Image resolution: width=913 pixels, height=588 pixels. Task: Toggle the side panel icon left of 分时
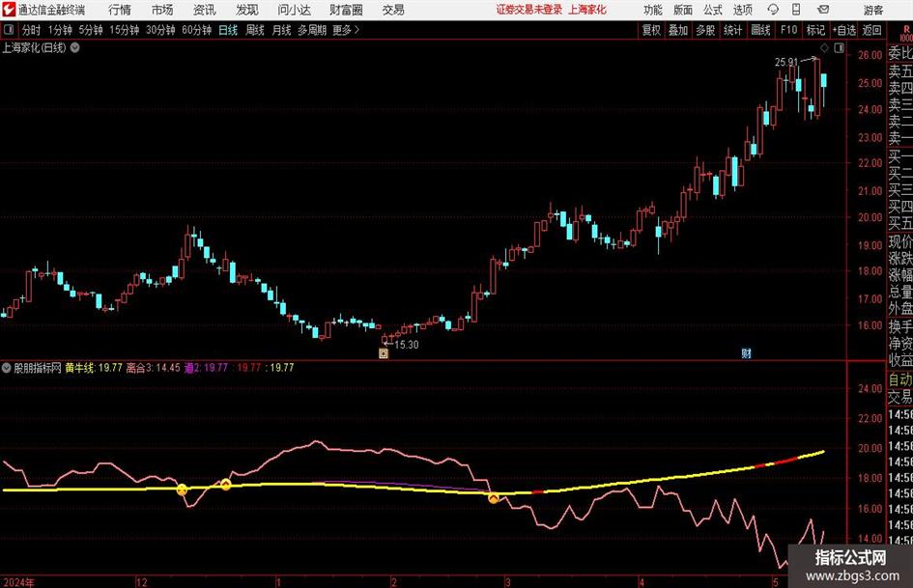click(x=9, y=30)
